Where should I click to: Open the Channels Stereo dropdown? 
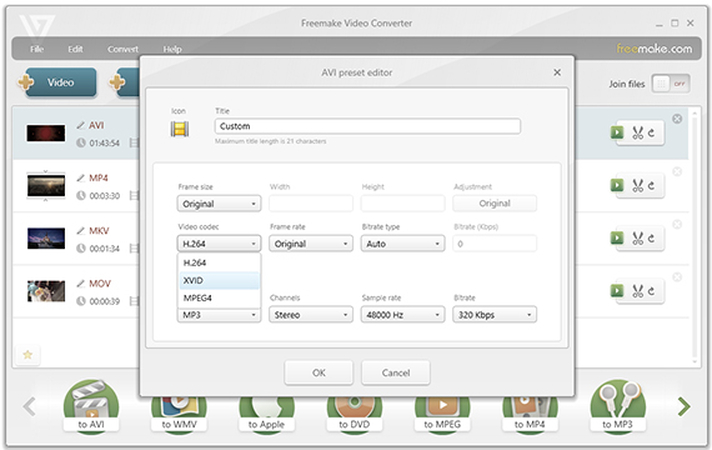coord(311,314)
